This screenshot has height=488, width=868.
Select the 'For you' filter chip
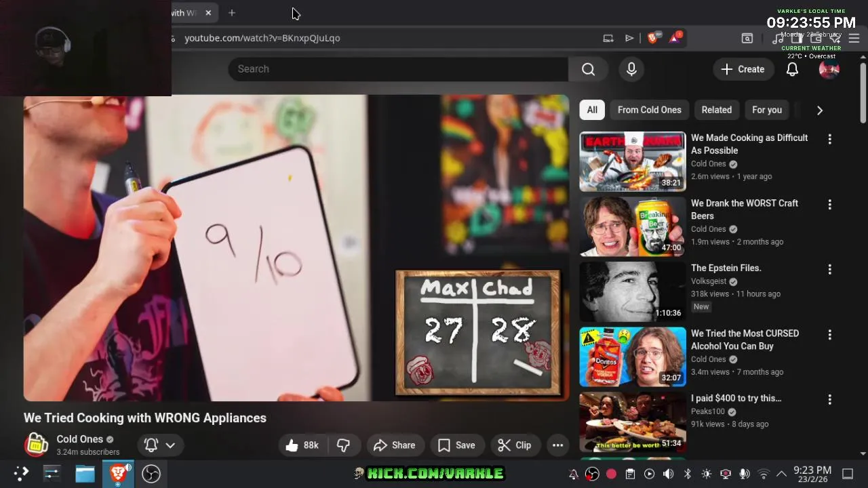pos(767,110)
